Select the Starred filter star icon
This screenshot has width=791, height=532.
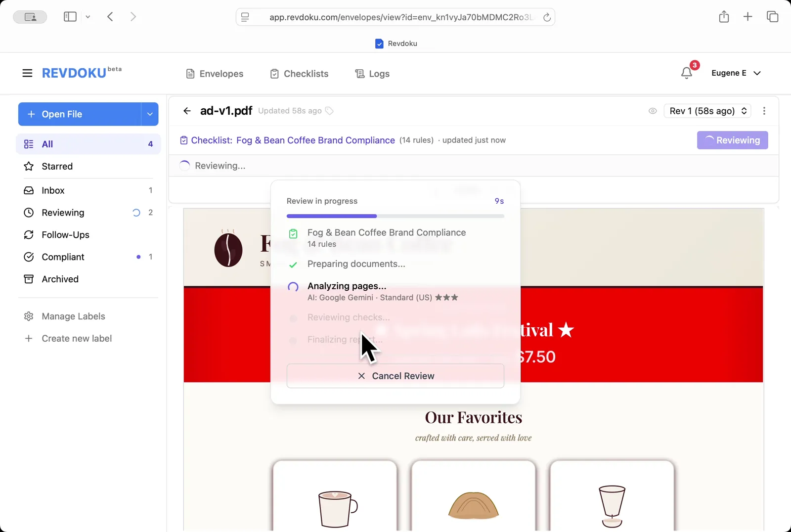29,166
